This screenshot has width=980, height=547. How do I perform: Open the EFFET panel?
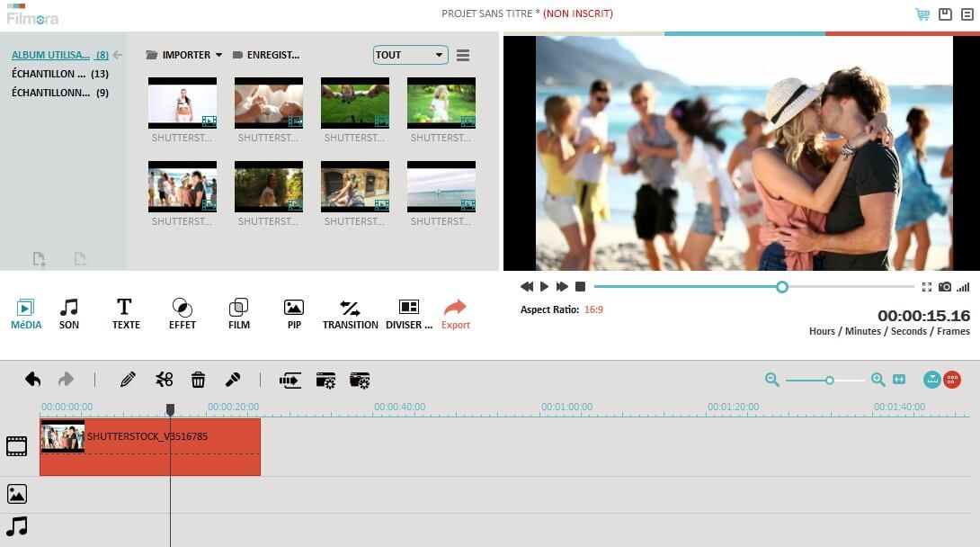coord(183,313)
